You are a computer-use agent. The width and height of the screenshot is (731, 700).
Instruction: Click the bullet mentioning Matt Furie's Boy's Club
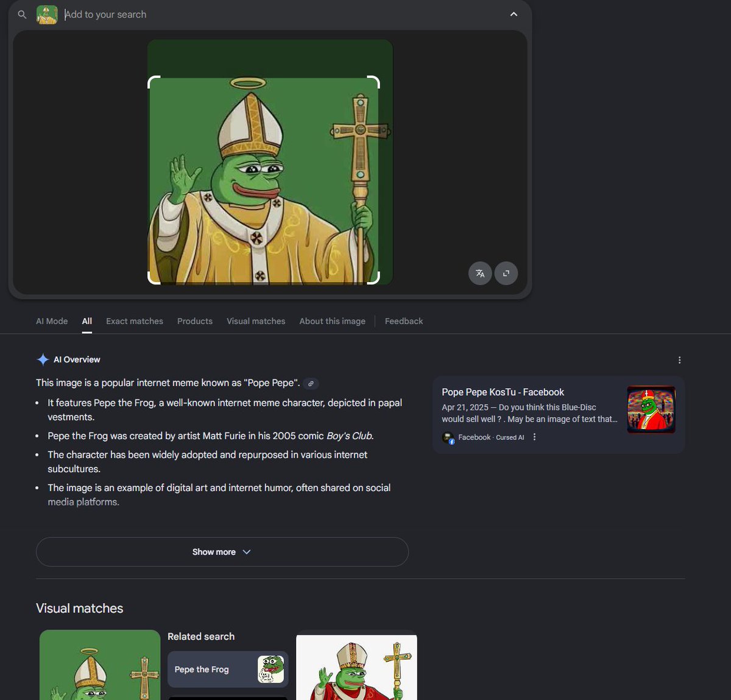click(211, 436)
